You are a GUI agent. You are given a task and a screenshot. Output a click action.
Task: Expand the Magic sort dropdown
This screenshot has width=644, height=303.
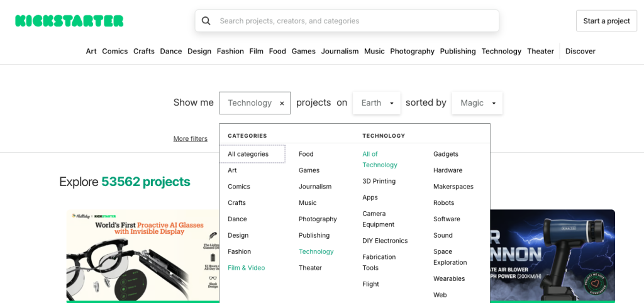point(477,103)
